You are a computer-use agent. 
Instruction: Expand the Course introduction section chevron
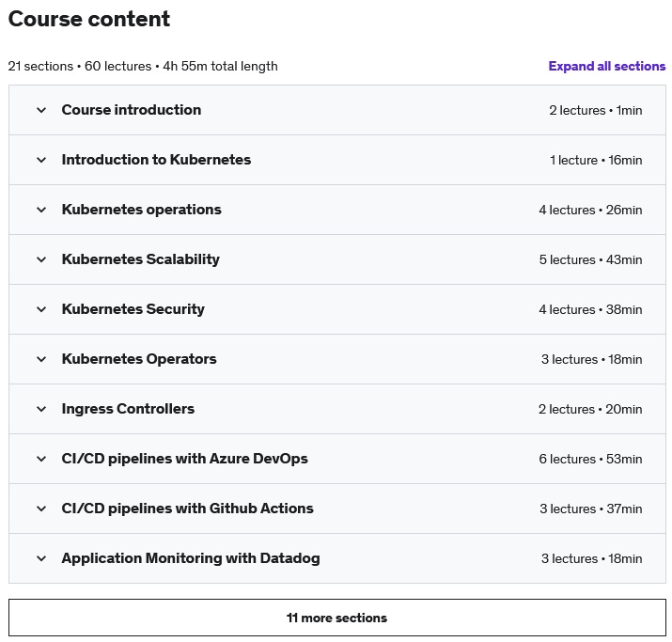pos(41,110)
